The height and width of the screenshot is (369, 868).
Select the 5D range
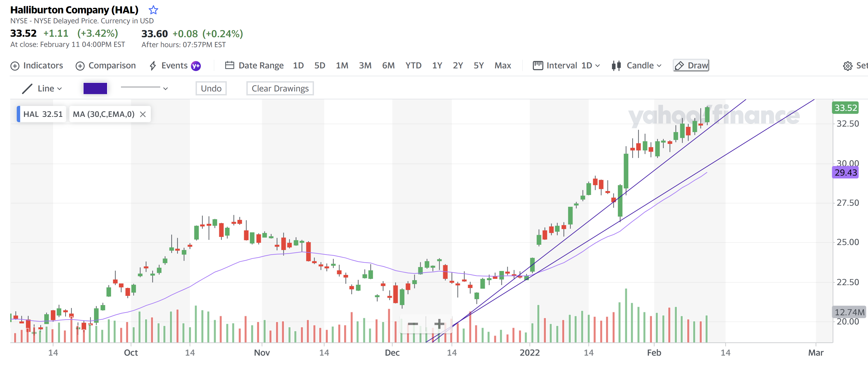[320, 66]
